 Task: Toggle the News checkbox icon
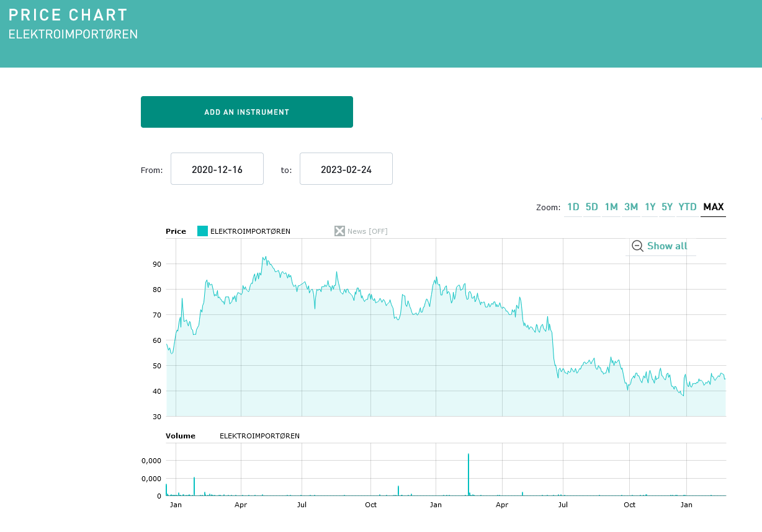(x=339, y=231)
